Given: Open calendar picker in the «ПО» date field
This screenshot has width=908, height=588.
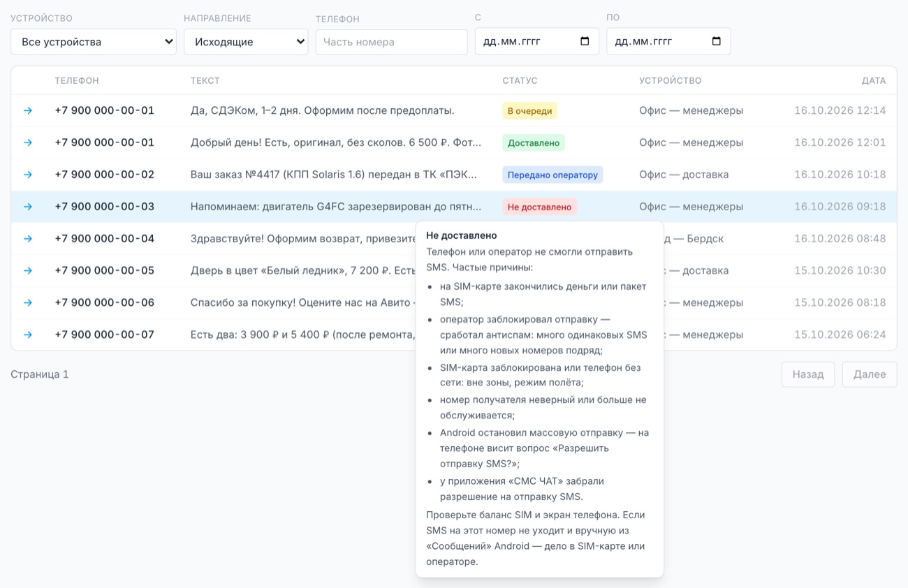Looking at the screenshot, I should [x=716, y=41].
